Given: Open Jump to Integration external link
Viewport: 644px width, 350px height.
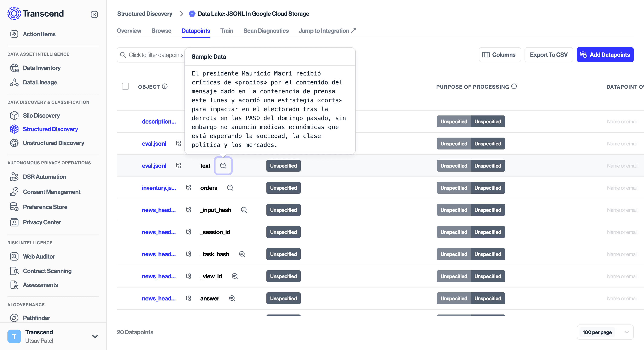Looking at the screenshot, I should pyautogui.click(x=327, y=31).
